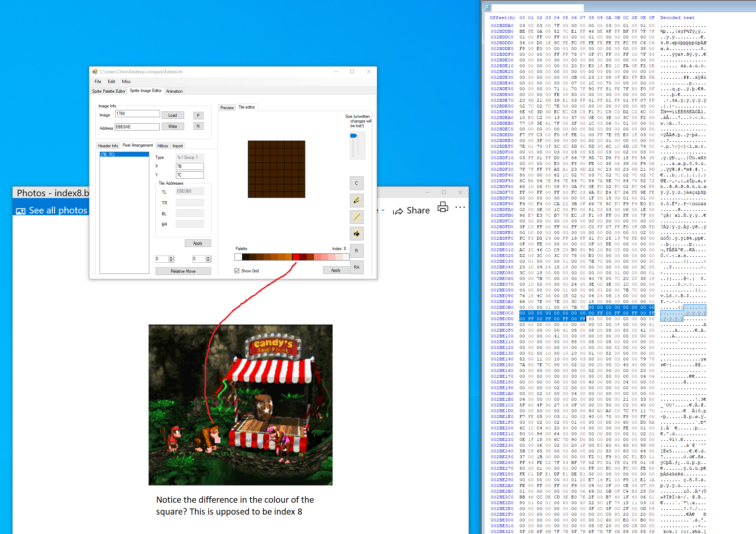Click the print icon in Photos
This screenshot has height=534, width=756.
[x=443, y=208]
